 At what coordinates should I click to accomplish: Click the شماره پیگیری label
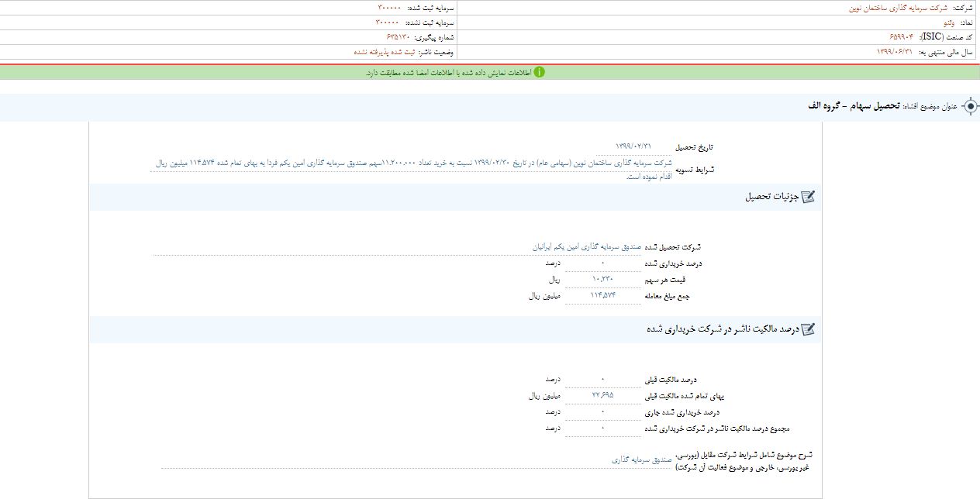435,37
